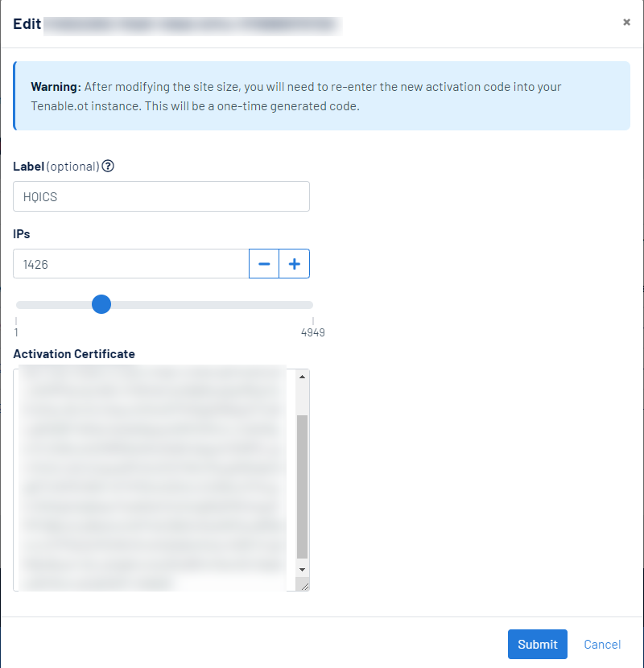Click the blue IPs slider handle
Screen dimensions: 644x668
pyautogui.click(x=101, y=304)
